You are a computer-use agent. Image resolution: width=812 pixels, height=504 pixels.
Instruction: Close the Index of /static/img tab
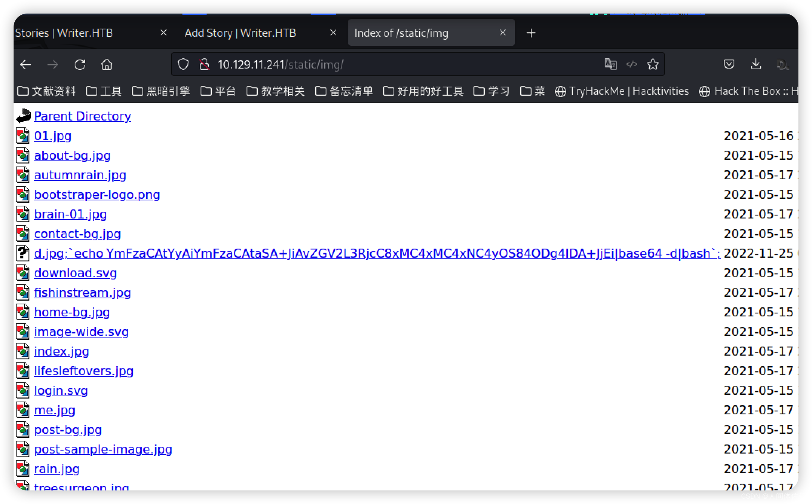[503, 33]
